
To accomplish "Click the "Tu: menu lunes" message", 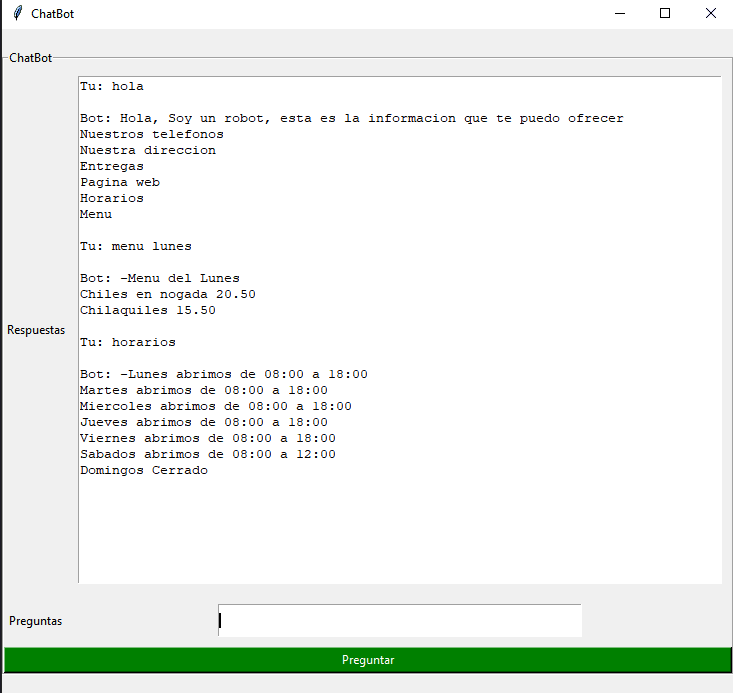I will tap(136, 246).
